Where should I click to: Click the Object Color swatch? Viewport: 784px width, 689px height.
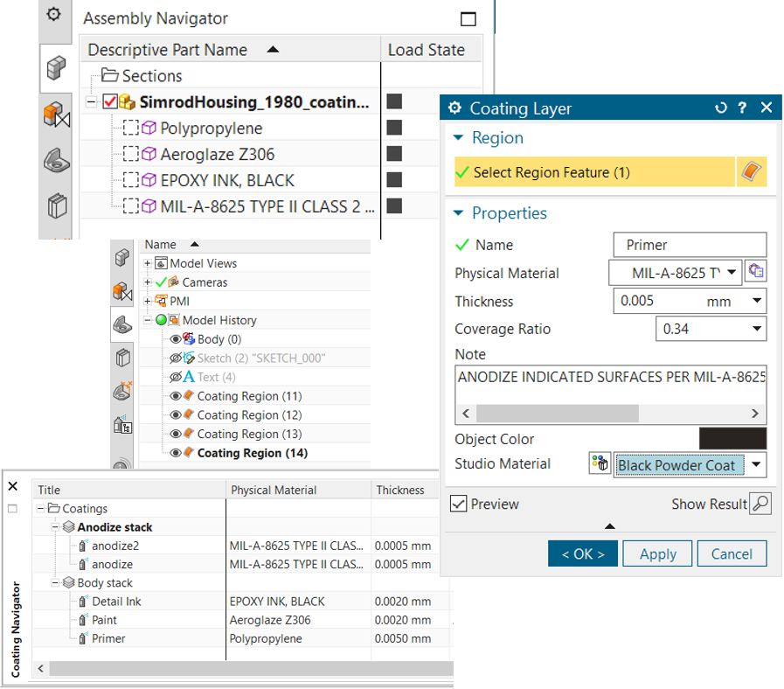[732, 439]
